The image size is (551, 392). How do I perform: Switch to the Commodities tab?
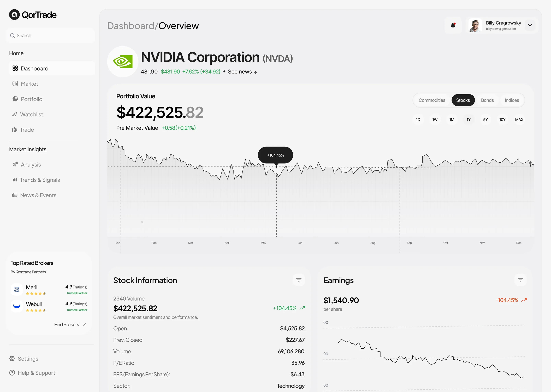click(x=432, y=100)
